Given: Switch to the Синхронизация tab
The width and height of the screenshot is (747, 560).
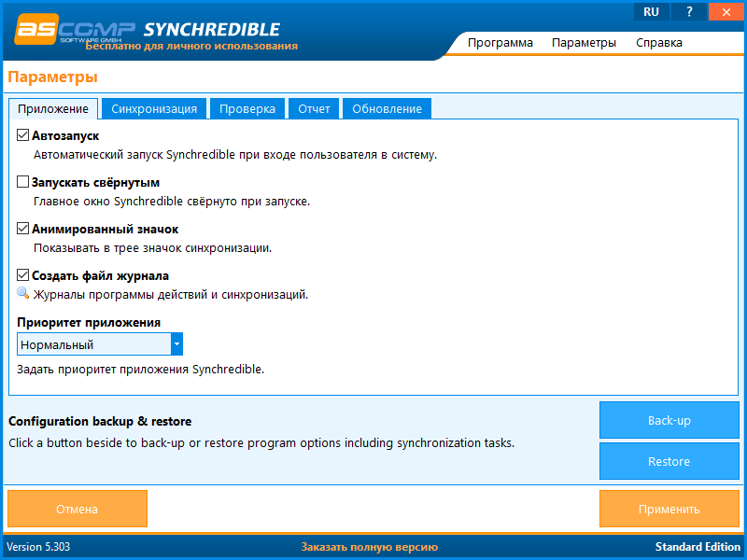Looking at the screenshot, I should tap(154, 109).
